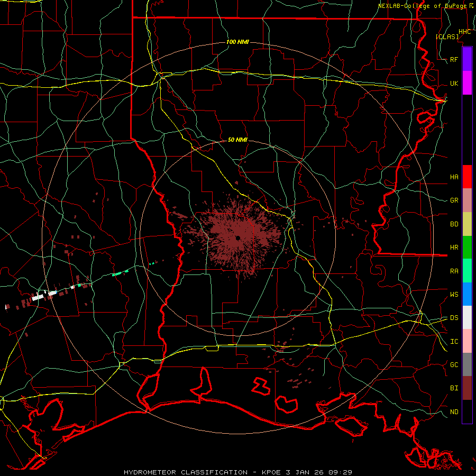This screenshot has height=476, width=476.
Task: Click the [CLAS] units label
Action: [x=447, y=36]
